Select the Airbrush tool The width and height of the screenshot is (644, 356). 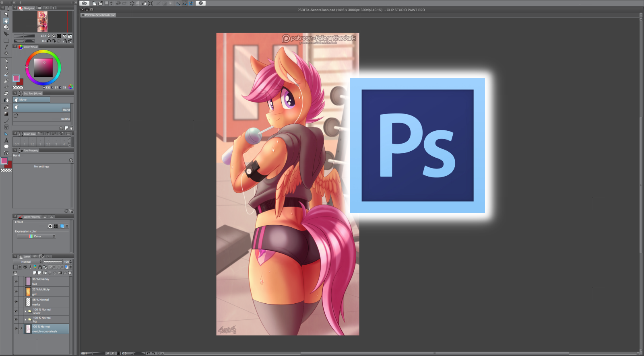(x=6, y=81)
